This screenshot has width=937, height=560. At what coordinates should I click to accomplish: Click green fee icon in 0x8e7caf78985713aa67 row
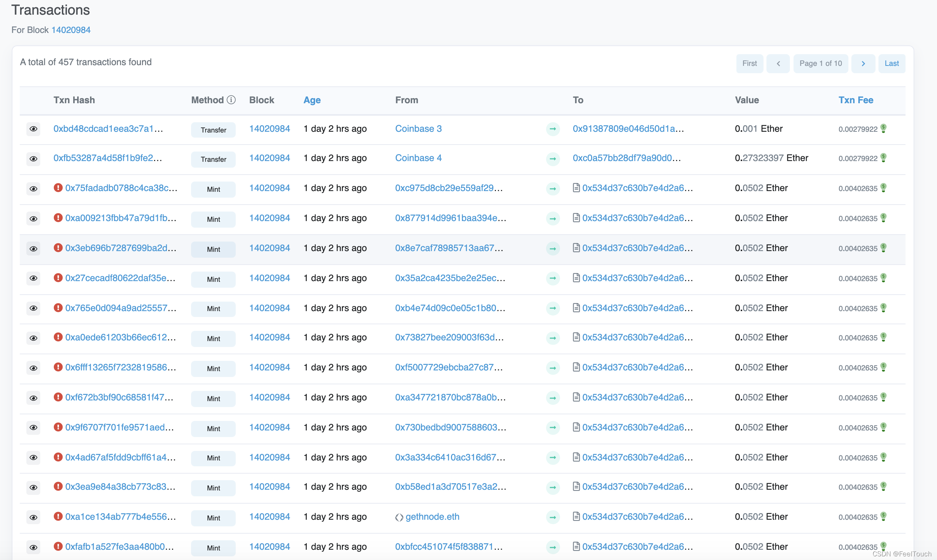pyautogui.click(x=884, y=247)
